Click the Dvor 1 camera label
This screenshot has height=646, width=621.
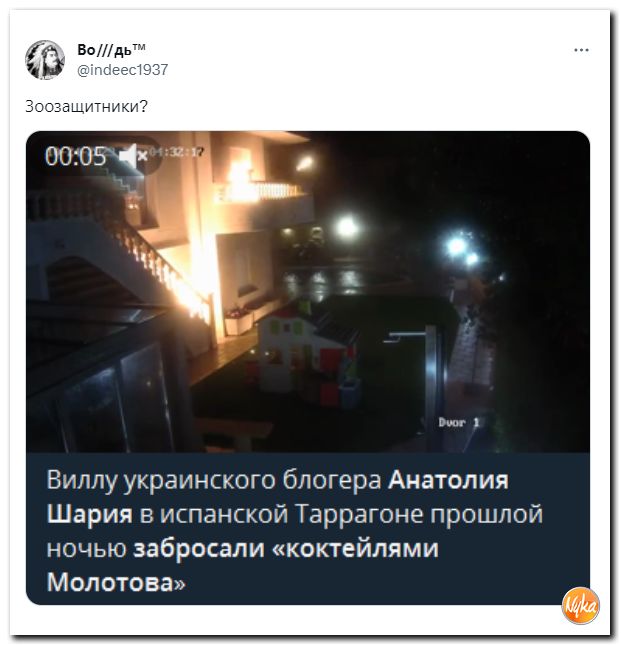(459, 422)
